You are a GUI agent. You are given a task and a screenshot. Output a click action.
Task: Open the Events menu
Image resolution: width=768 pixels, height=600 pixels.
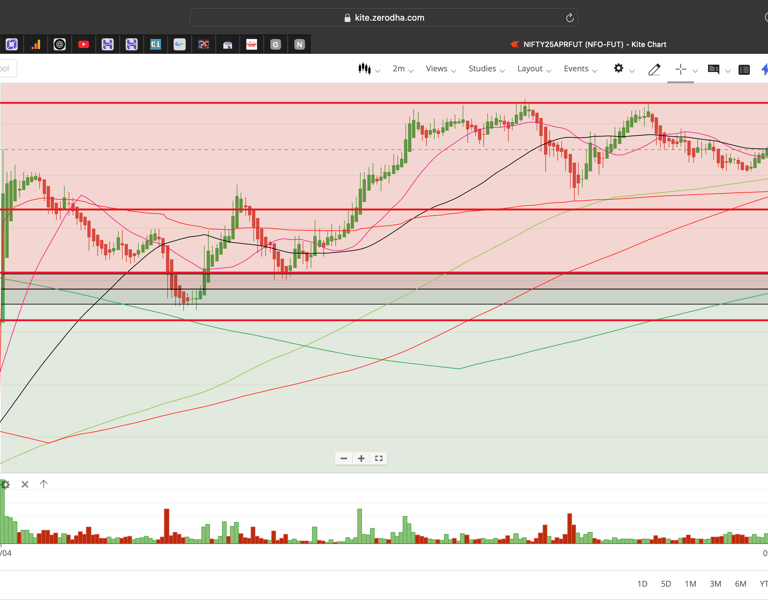pos(580,69)
